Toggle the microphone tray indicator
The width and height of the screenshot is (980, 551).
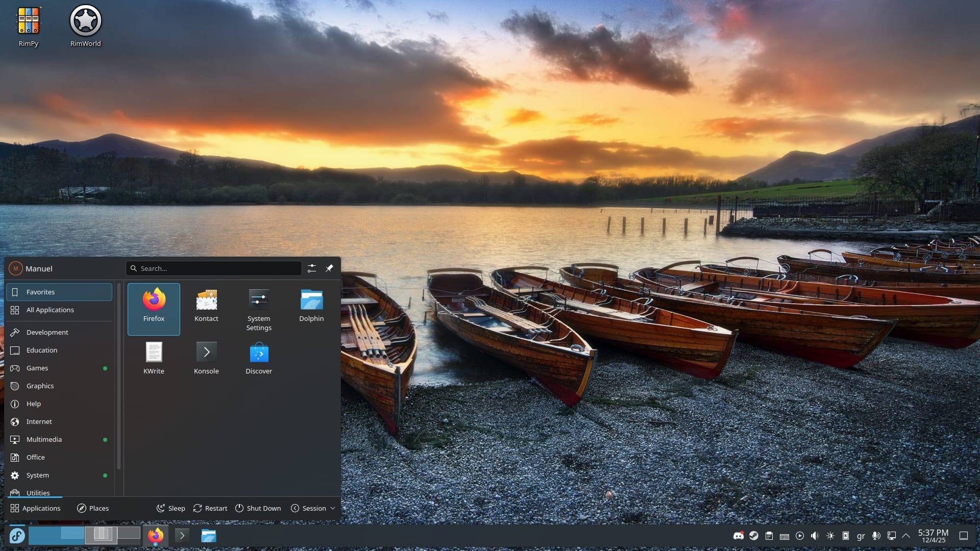876,536
